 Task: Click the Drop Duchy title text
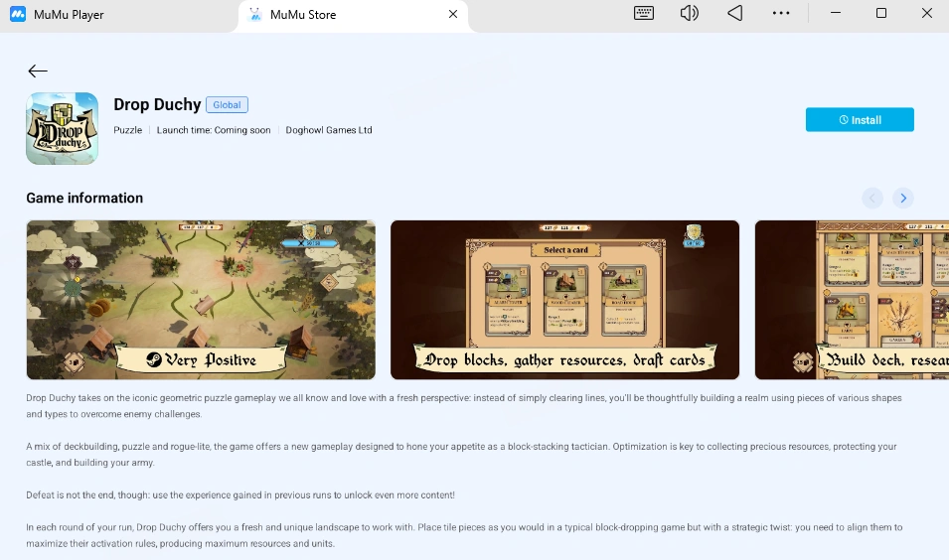coord(157,104)
